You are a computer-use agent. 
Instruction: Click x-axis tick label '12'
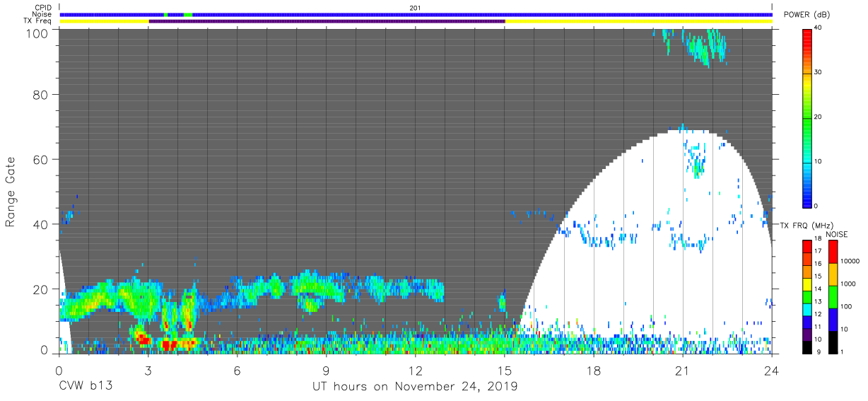pos(416,371)
